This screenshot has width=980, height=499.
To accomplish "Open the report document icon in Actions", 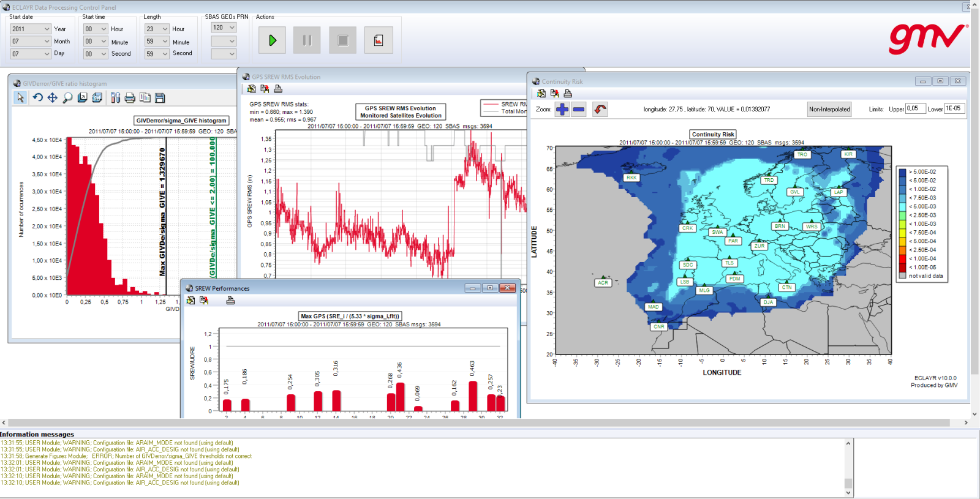I will click(379, 40).
